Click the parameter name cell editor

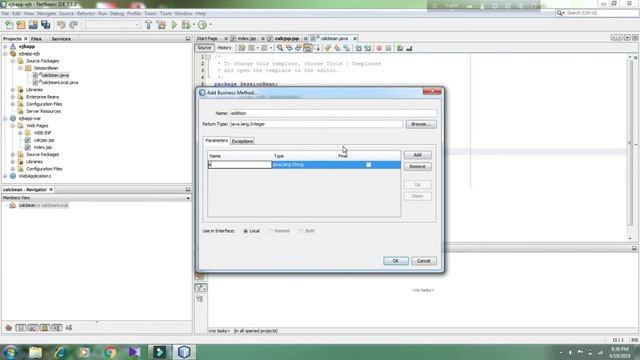[x=240, y=164]
